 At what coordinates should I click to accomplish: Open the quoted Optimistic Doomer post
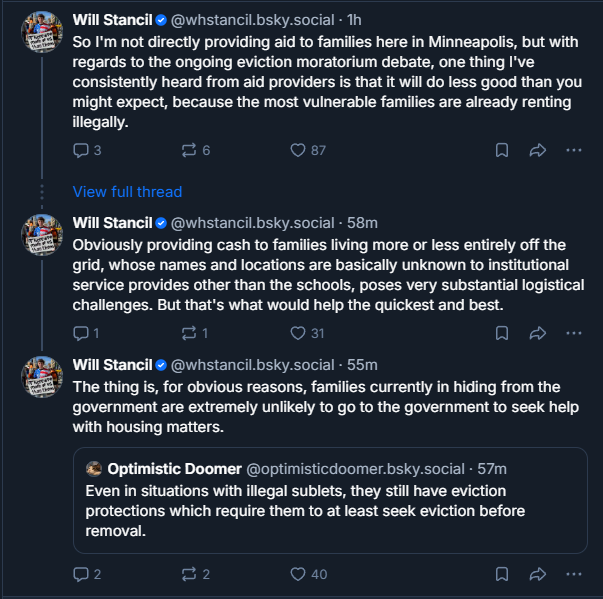tap(330, 500)
